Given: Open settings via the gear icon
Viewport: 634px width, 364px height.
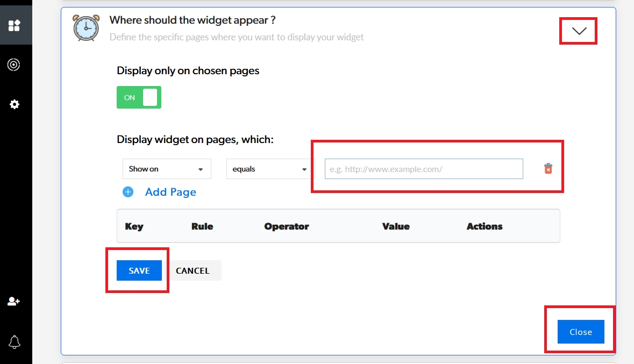Looking at the screenshot, I should (15, 104).
